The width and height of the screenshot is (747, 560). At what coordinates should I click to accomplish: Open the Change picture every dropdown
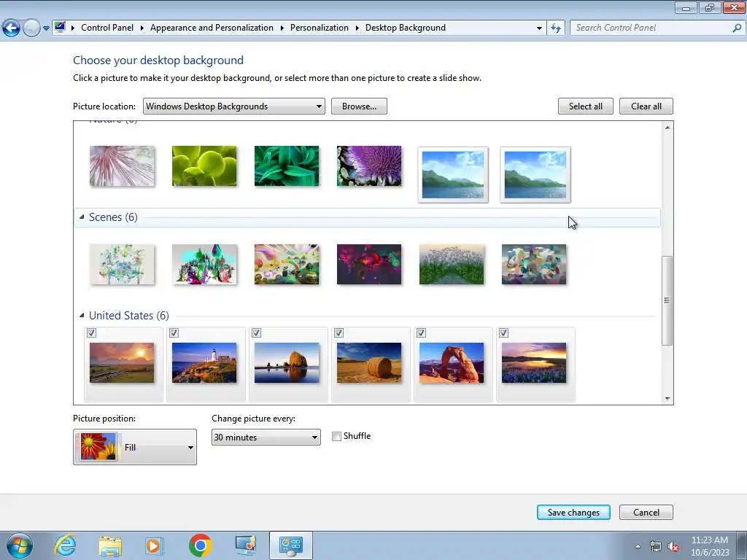(266, 437)
